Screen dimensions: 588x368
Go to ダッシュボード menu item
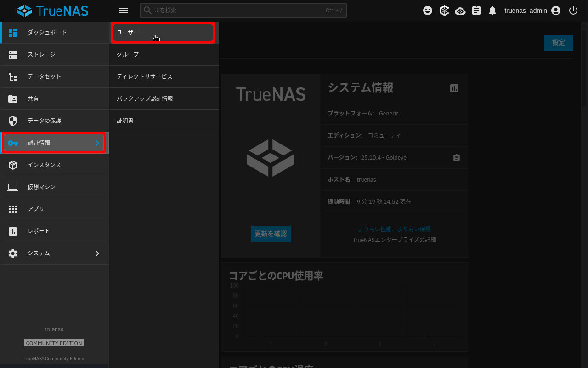[55, 32]
